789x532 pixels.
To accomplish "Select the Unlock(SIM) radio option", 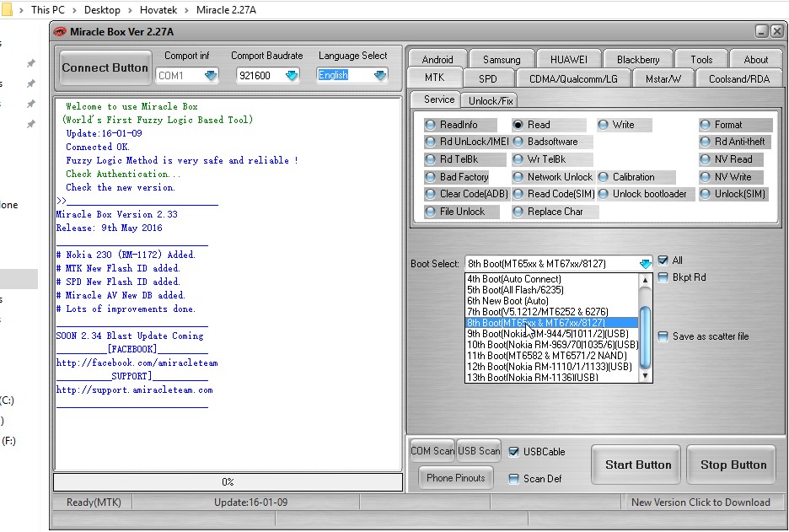I will 735,194.
